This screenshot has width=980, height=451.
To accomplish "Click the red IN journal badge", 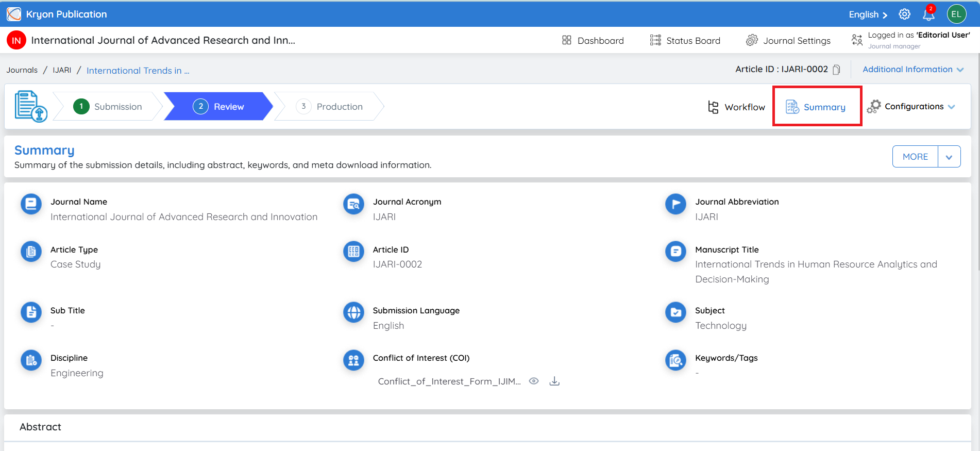I will click(16, 40).
